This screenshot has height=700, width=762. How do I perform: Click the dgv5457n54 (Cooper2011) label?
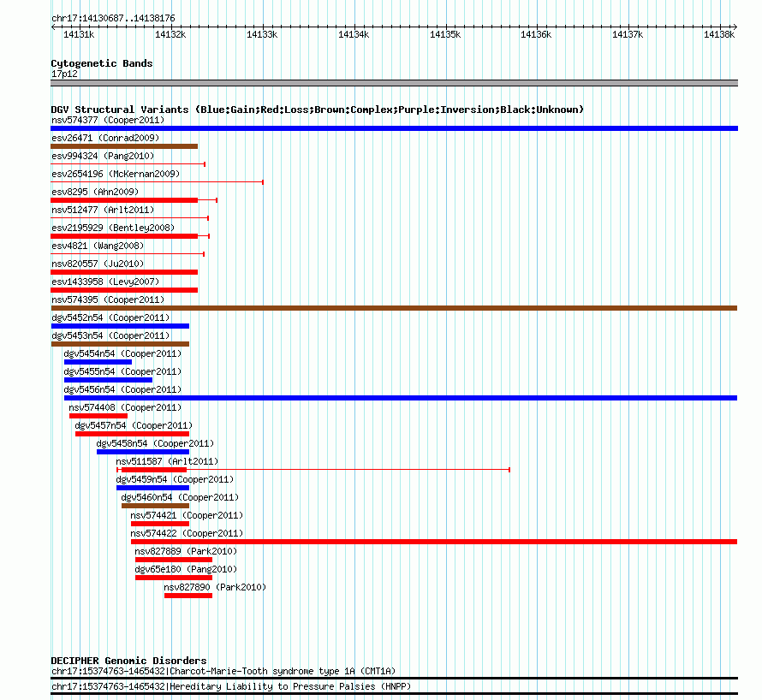tap(134, 425)
